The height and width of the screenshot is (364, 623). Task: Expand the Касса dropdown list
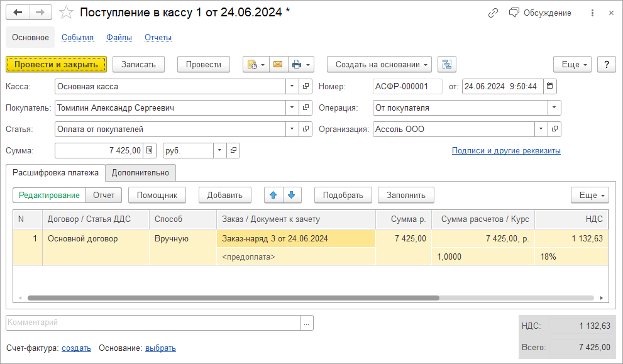point(292,86)
